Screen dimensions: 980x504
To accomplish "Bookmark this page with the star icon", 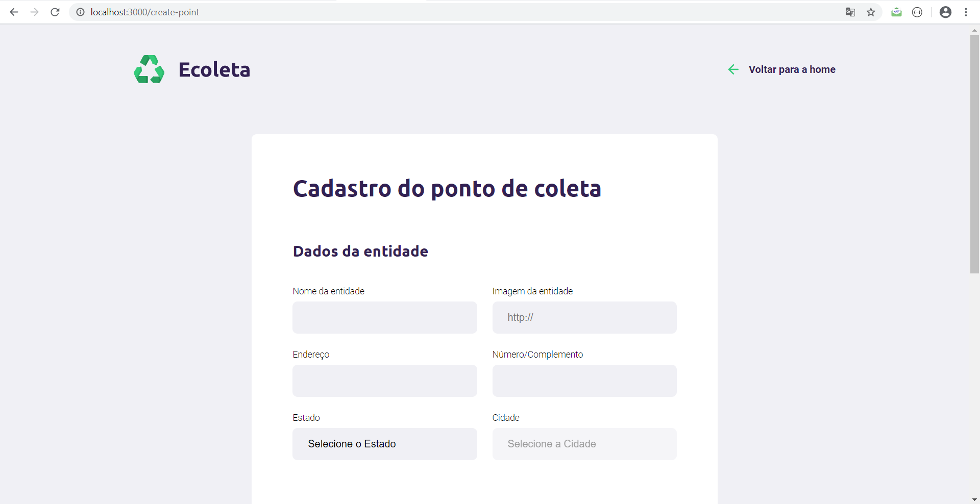I will click(871, 12).
